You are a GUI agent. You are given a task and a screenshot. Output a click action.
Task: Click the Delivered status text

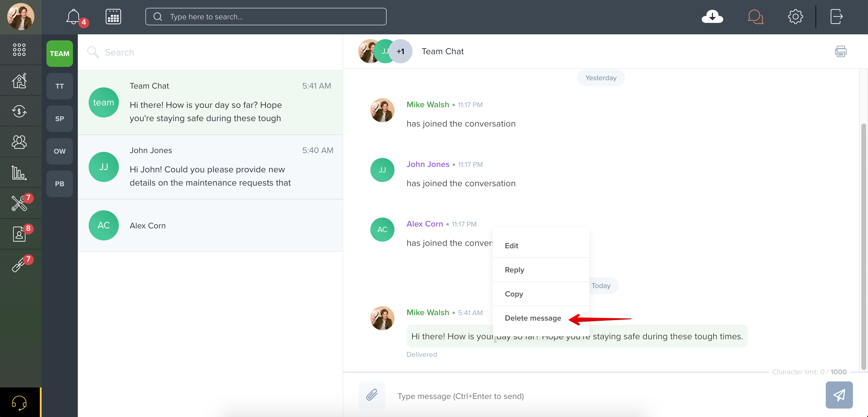point(422,354)
